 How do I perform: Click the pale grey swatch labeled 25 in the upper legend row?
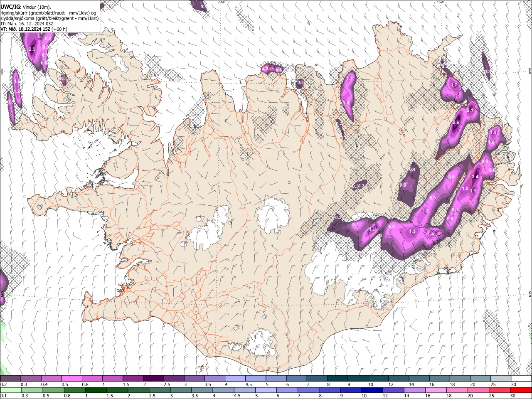tap(501, 378)
